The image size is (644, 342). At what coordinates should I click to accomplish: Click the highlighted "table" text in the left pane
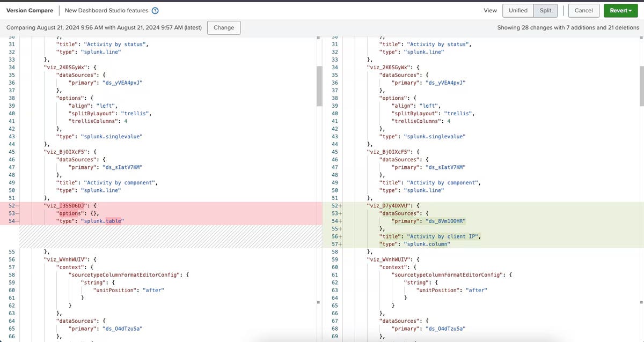pos(113,221)
